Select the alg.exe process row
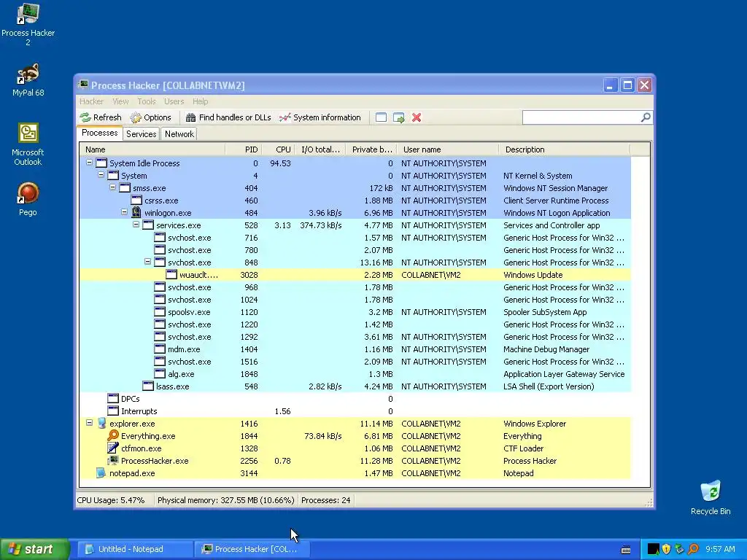The image size is (747, 560). coord(355,374)
